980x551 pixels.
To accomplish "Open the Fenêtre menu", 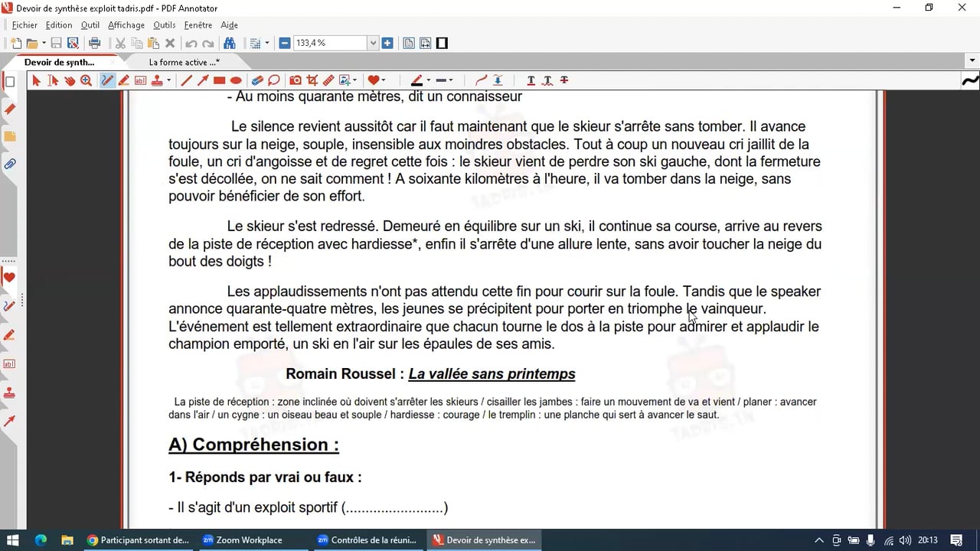I will click(198, 25).
